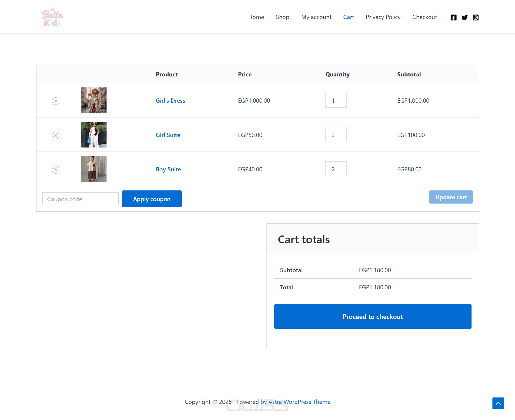Open the Instagram social icon
Viewport: 515px width, 420px height.
coord(475,17)
